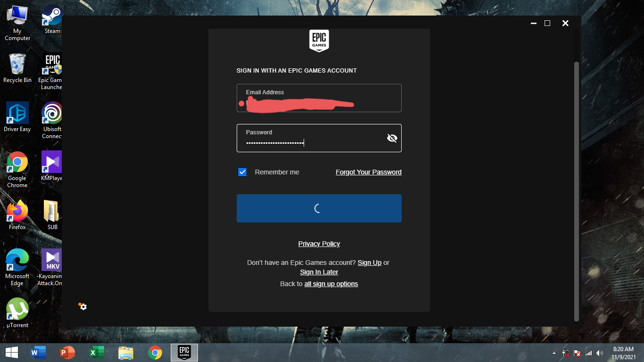Screen dimensions: 644x362
Task: Close the Epic Games launcher window
Action: coord(565,23)
